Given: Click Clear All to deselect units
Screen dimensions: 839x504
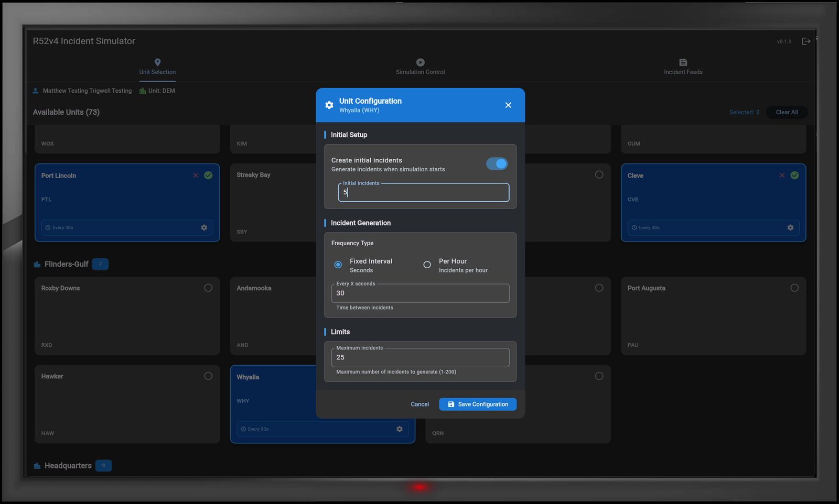Looking at the screenshot, I should [787, 112].
